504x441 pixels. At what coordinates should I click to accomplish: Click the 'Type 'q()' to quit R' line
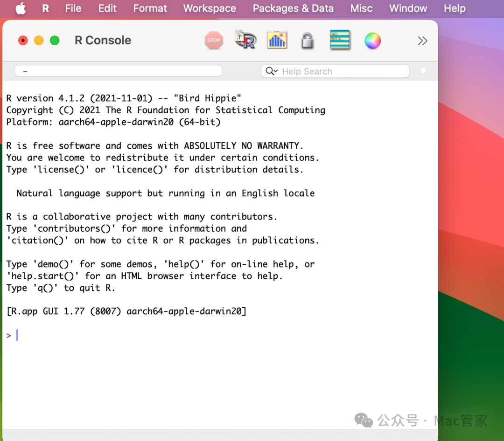(61, 288)
